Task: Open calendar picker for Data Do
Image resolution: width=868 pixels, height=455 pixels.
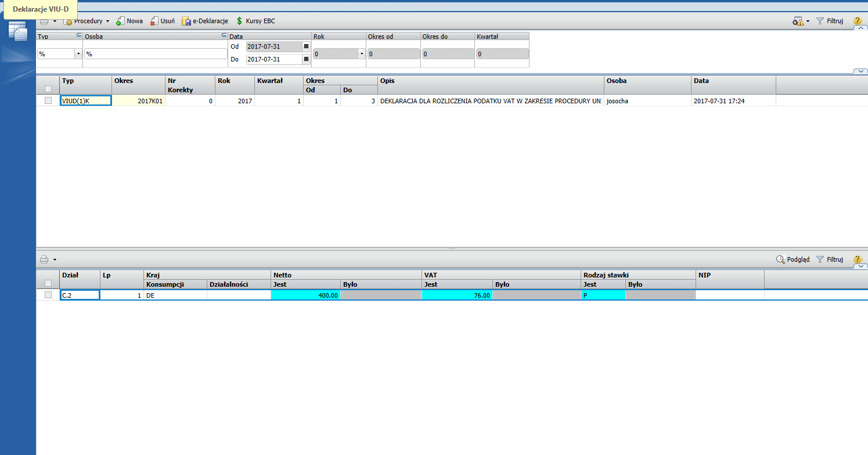Action: [x=307, y=59]
